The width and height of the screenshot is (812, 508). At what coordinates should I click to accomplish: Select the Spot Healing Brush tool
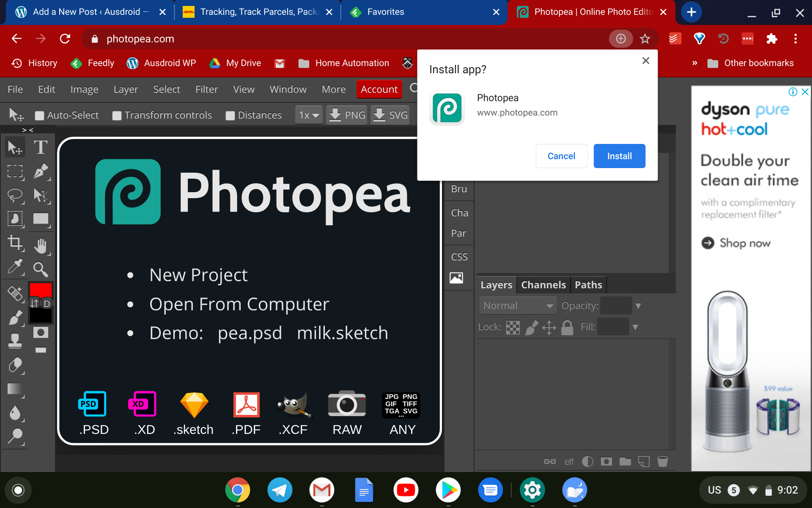(15, 293)
